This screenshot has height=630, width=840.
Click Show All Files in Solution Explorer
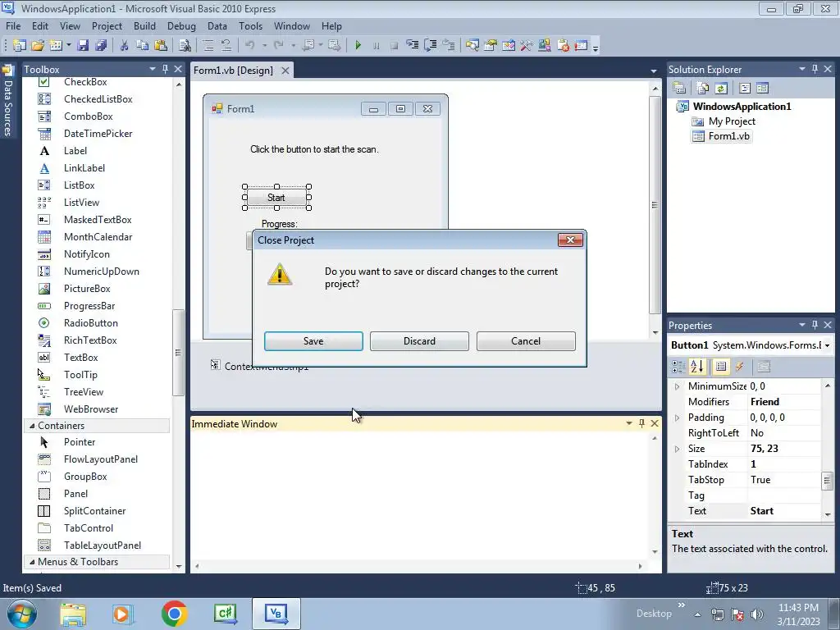703,88
